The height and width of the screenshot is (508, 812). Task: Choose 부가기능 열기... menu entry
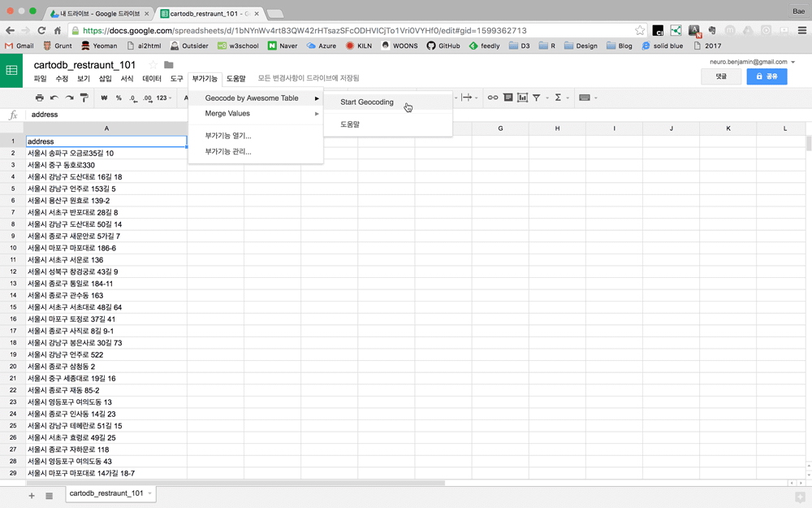point(256,136)
